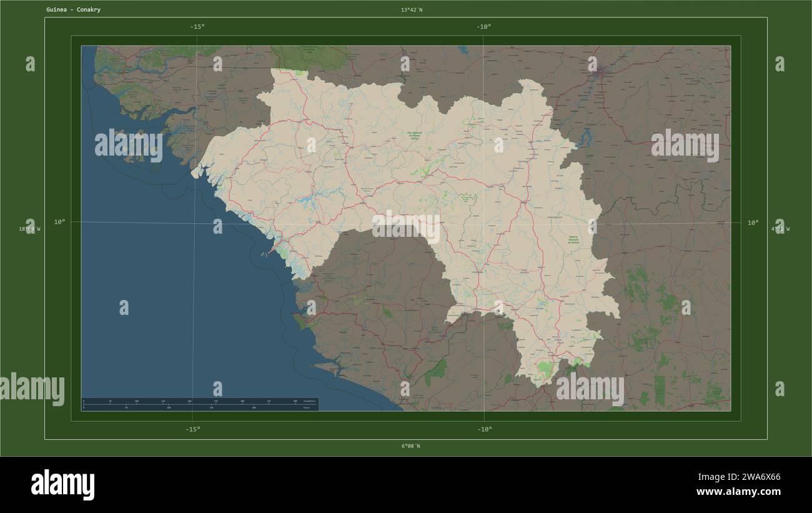Click the '-10°' label below the map
The width and height of the screenshot is (812, 513).
[485, 429]
